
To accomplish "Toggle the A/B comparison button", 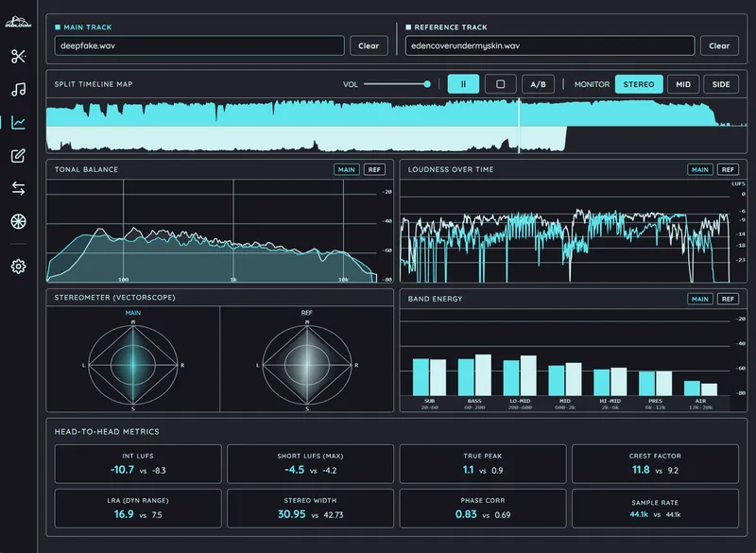I will tap(538, 84).
